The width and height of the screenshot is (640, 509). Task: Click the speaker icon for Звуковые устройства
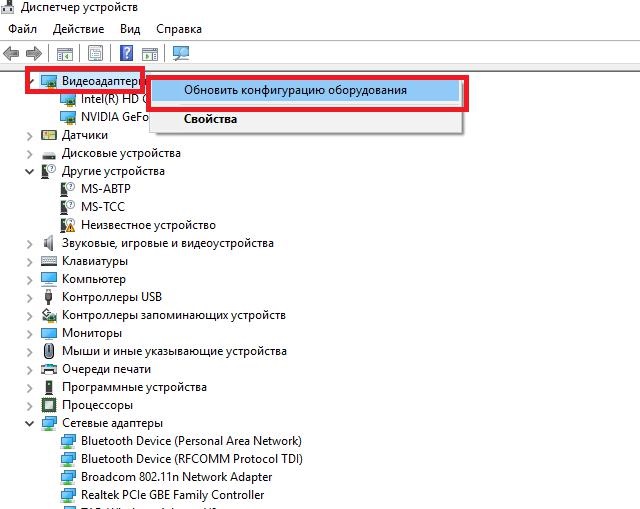(x=49, y=243)
